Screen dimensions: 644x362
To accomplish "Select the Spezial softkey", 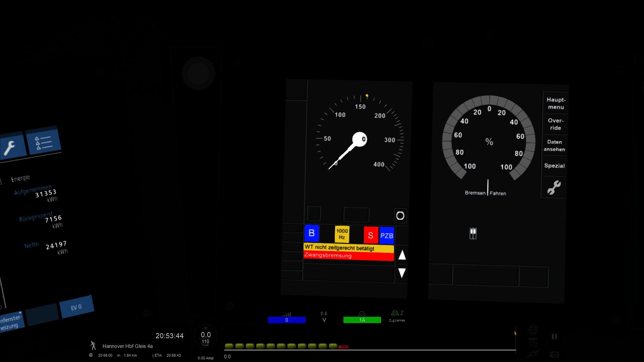I will pos(554,166).
